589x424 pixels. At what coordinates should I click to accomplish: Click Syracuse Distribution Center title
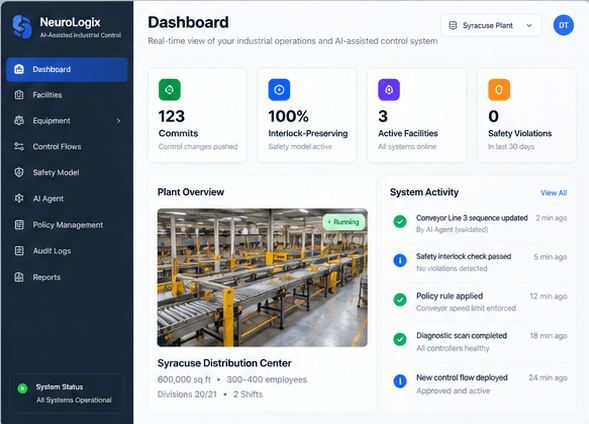(224, 363)
